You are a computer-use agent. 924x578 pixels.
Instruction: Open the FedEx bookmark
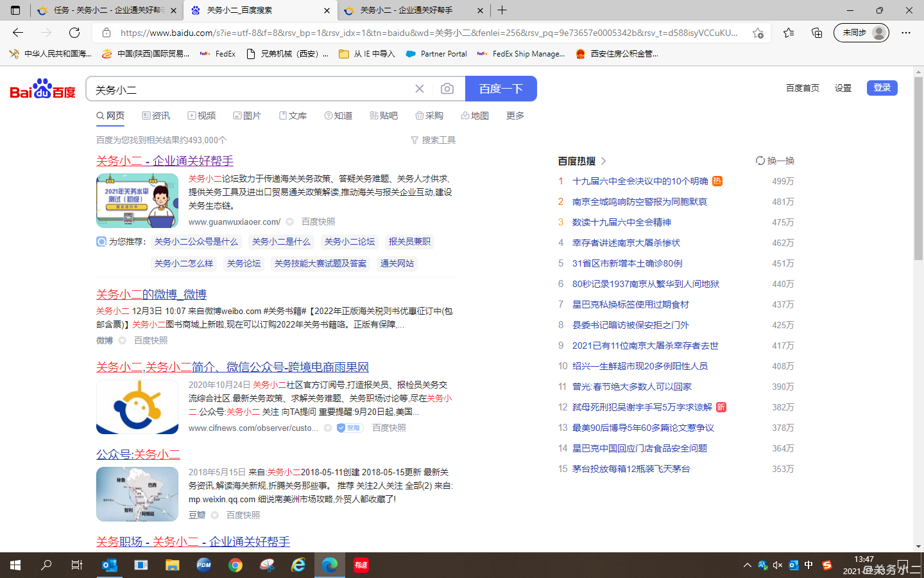218,54
